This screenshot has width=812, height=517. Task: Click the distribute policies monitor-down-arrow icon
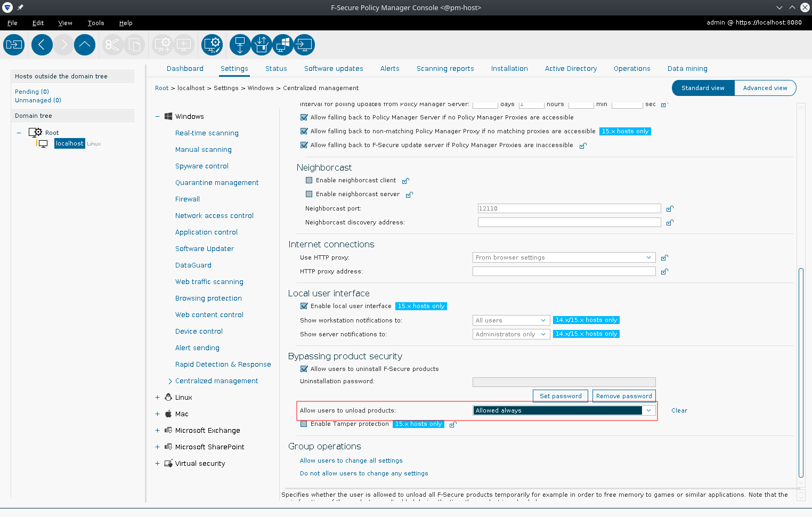[x=240, y=45]
